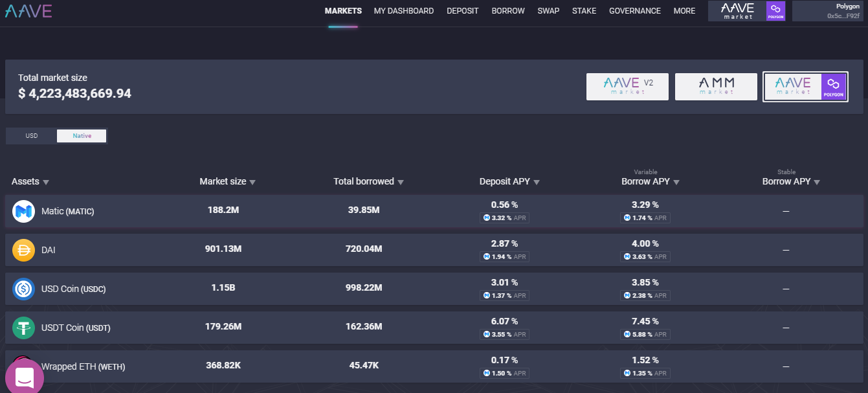Image resolution: width=868 pixels, height=393 pixels.
Task: Click USDT deposit APY 6.07 %
Action: [505, 321]
